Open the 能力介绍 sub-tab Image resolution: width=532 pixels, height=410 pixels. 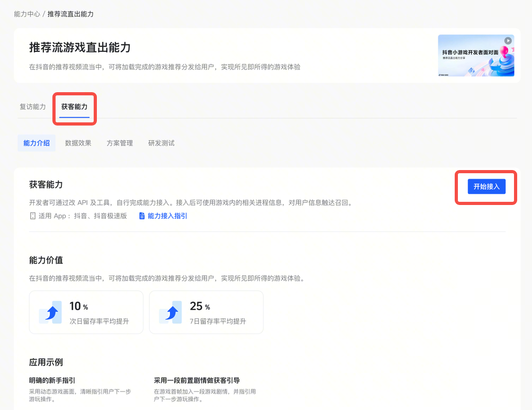point(37,143)
